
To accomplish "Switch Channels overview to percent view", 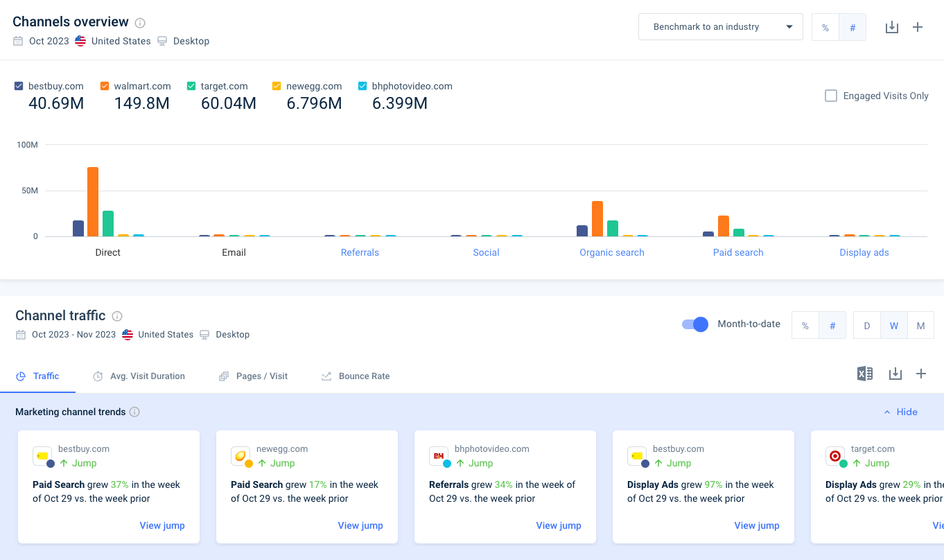I will click(825, 27).
